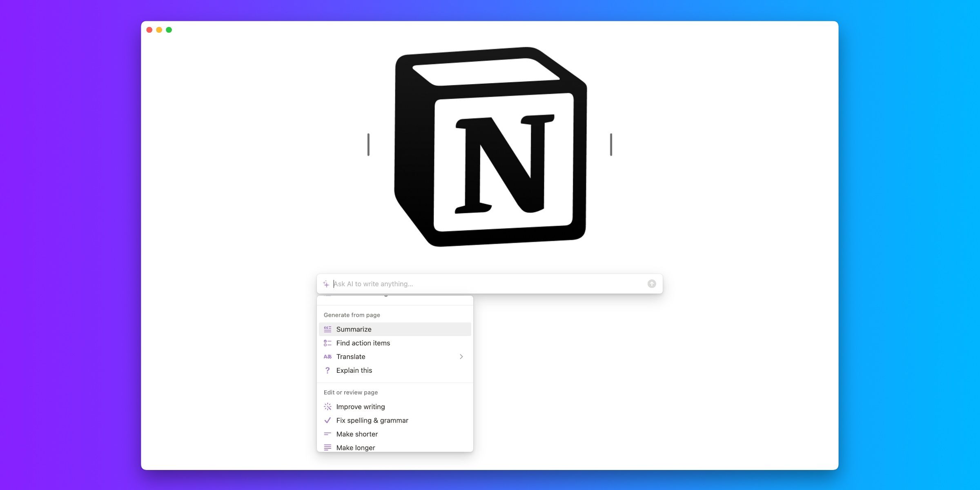
Task: Open Translate language options chevron
Action: [461, 356]
